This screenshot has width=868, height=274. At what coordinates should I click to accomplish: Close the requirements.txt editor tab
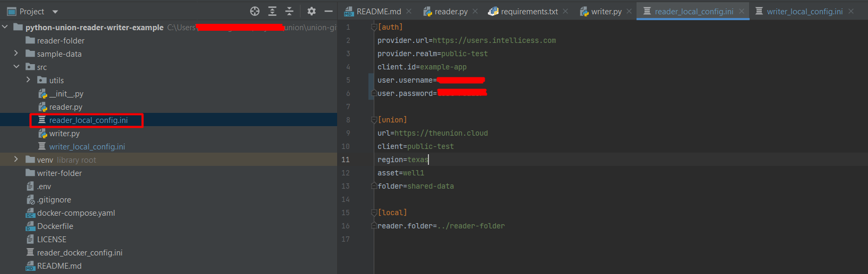coord(565,11)
